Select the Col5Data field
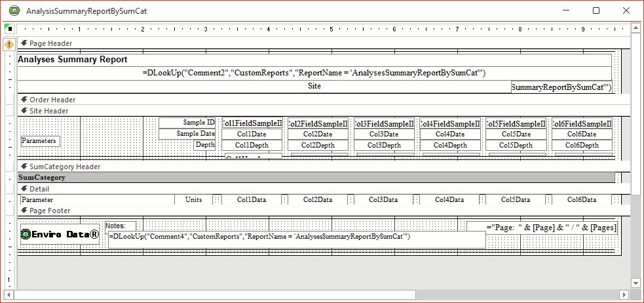 [516, 200]
